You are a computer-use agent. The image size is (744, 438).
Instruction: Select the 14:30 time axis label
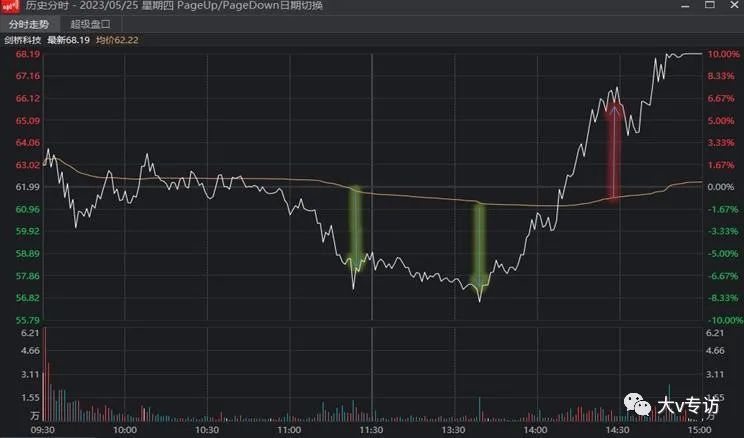click(x=617, y=431)
